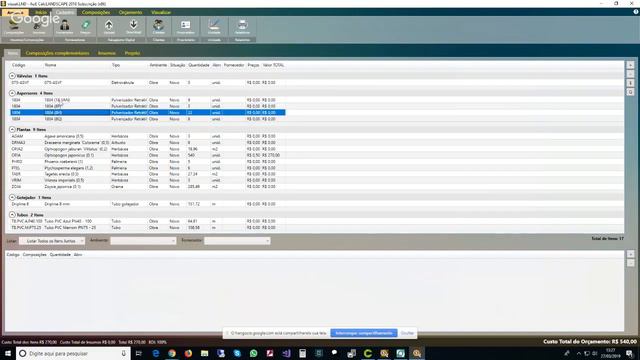The height and width of the screenshot is (360, 640).
Task: Open the notification center icon
Action: coord(630,353)
